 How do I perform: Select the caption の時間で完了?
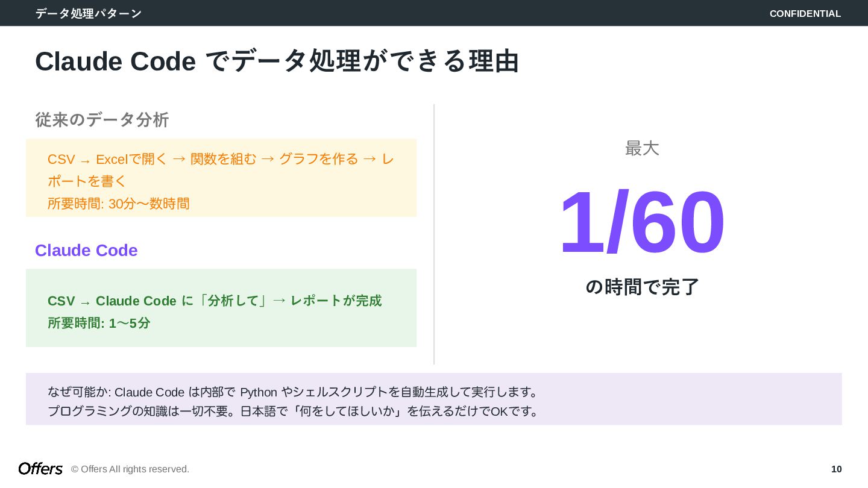click(643, 287)
